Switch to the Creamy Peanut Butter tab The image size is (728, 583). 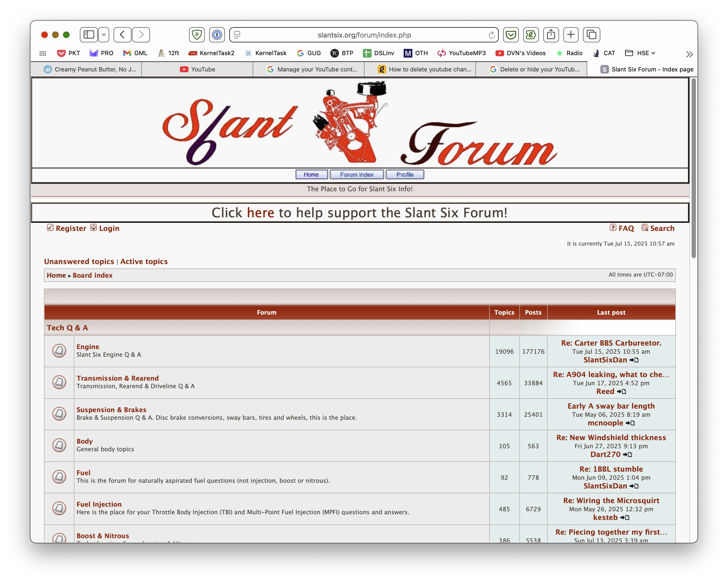pyautogui.click(x=89, y=69)
